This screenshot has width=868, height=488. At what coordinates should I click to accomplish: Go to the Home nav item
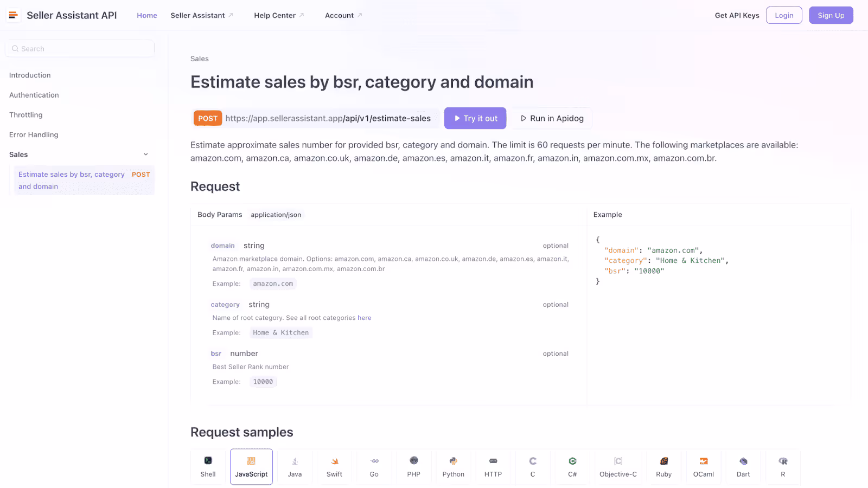click(x=147, y=15)
